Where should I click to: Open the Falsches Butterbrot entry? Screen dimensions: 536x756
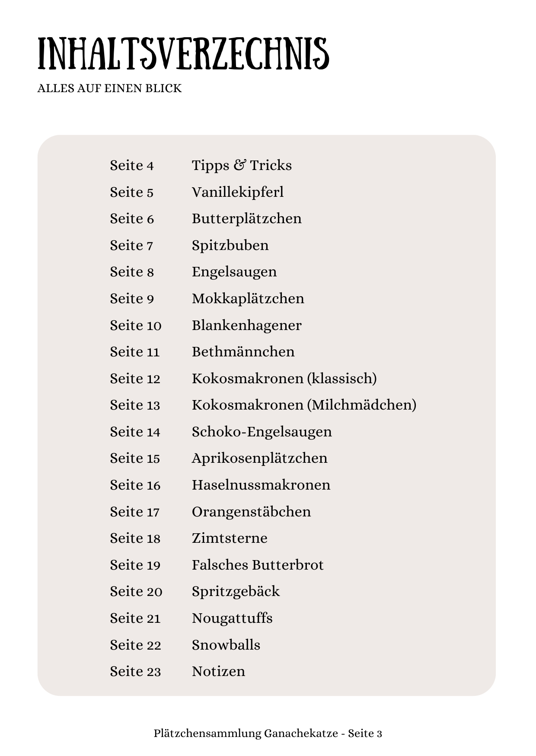[x=258, y=565]
